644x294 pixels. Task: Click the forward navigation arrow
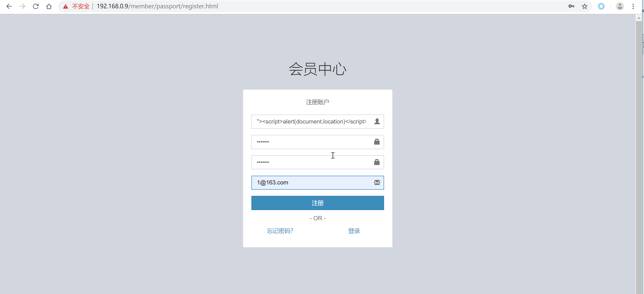23,6
